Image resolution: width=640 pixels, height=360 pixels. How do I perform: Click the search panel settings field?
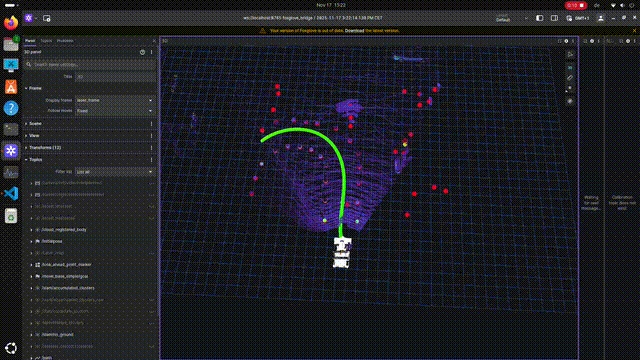90,64
